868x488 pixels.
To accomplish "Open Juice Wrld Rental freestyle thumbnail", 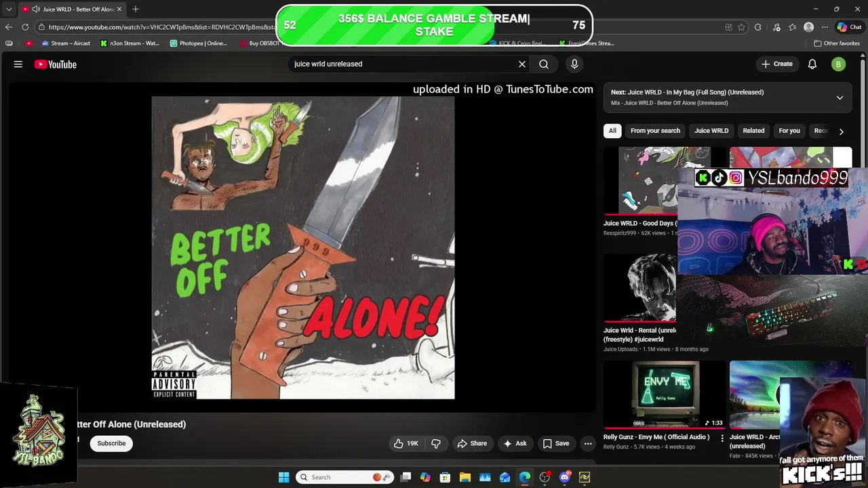I will click(x=640, y=288).
